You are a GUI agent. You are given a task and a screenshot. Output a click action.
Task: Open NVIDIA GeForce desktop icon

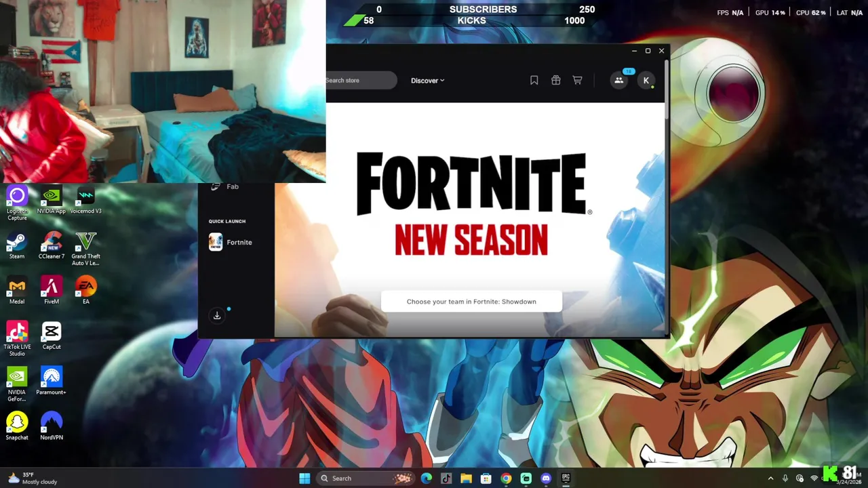coord(17,384)
